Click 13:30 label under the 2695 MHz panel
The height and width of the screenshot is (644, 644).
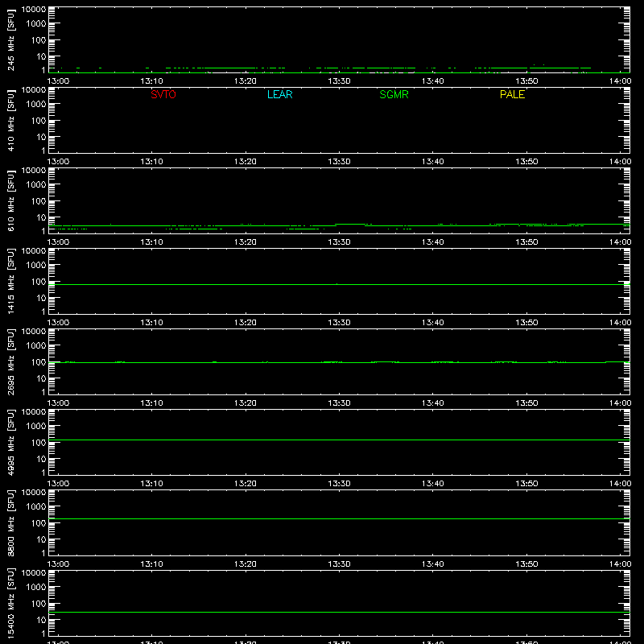tap(339, 403)
